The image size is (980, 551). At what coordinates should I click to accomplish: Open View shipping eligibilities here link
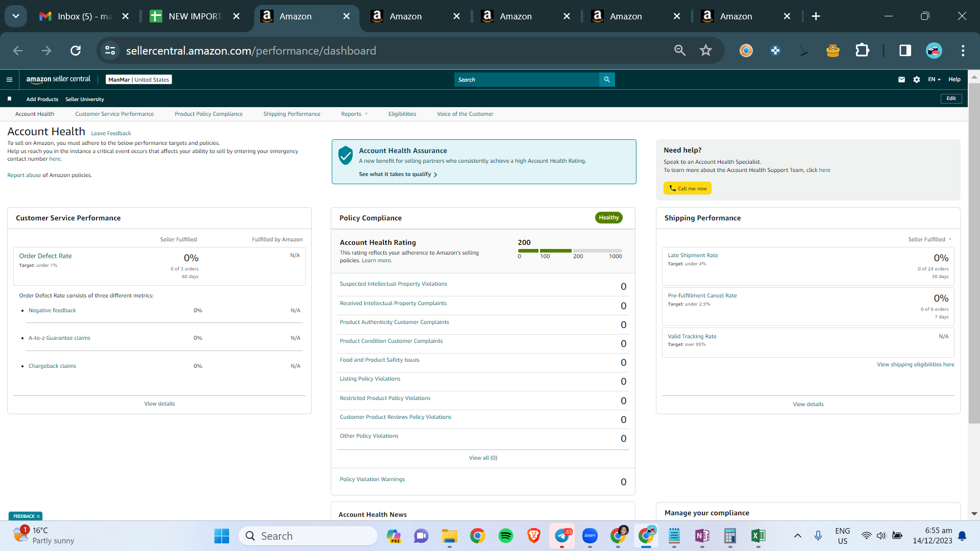click(915, 364)
